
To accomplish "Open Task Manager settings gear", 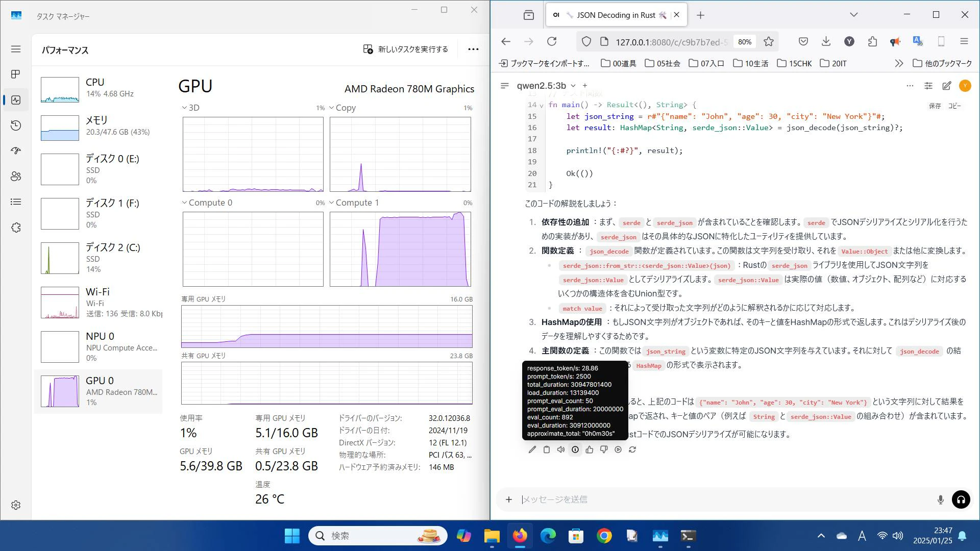I will 16,505.
